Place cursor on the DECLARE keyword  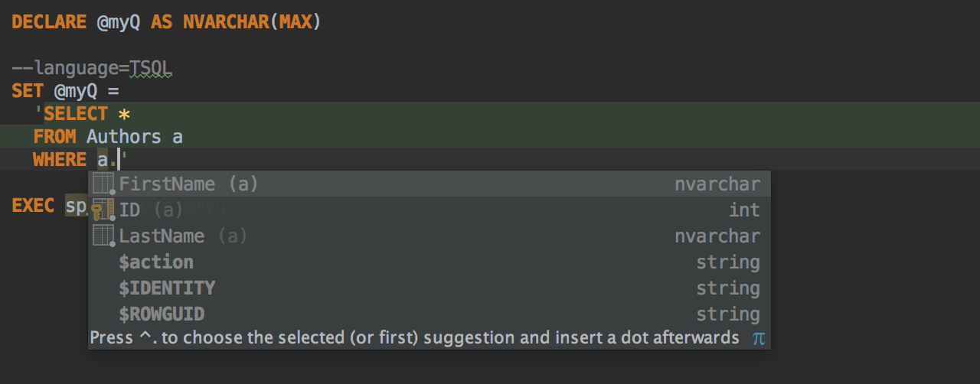[49, 22]
